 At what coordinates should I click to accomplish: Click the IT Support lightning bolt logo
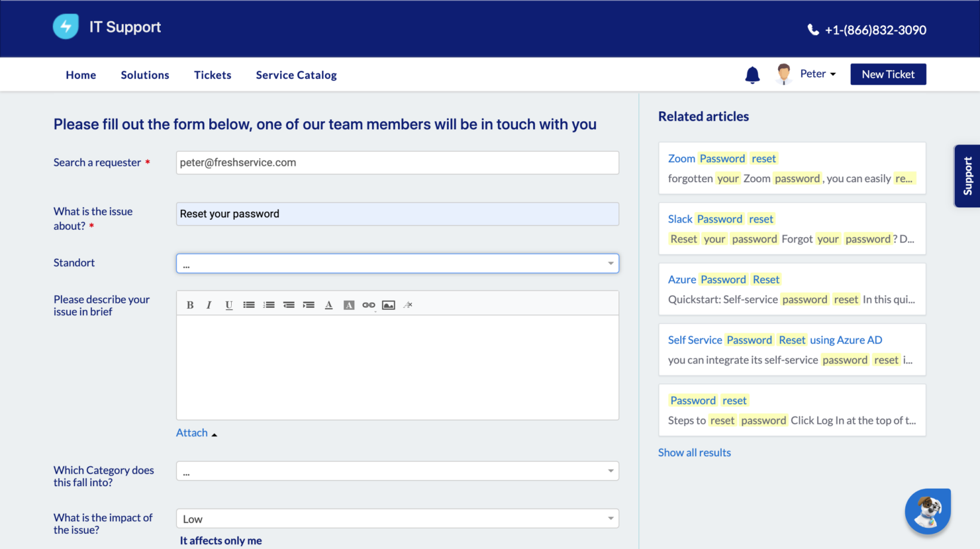[66, 26]
